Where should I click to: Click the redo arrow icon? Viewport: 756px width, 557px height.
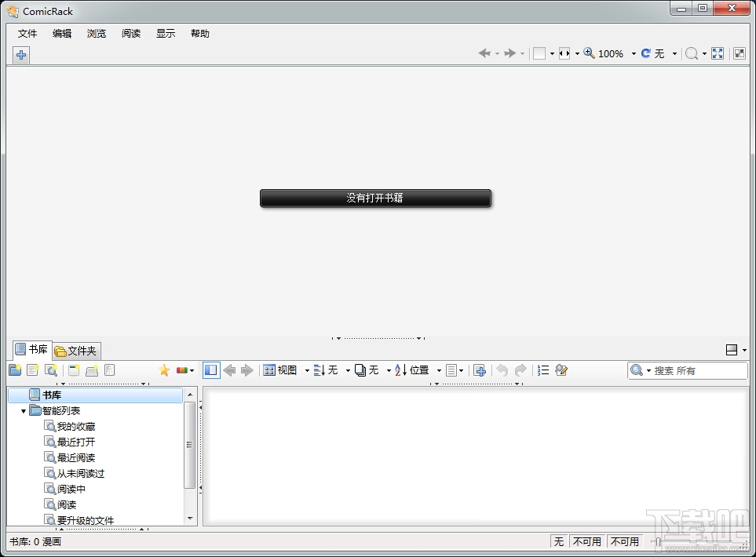point(520,370)
